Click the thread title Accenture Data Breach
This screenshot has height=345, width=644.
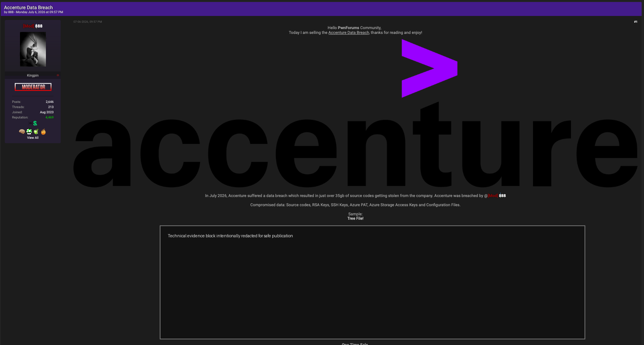pos(28,8)
